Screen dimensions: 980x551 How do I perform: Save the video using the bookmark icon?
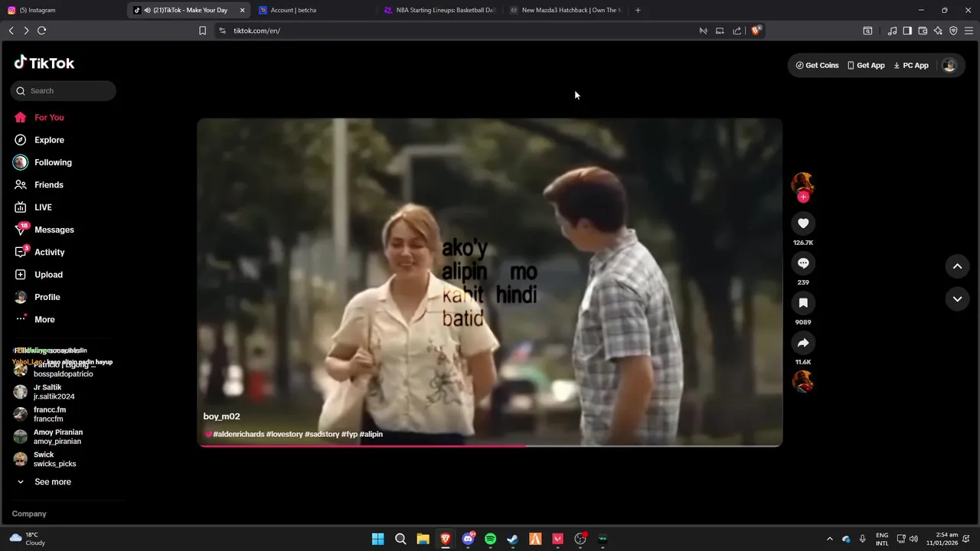(x=803, y=303)
